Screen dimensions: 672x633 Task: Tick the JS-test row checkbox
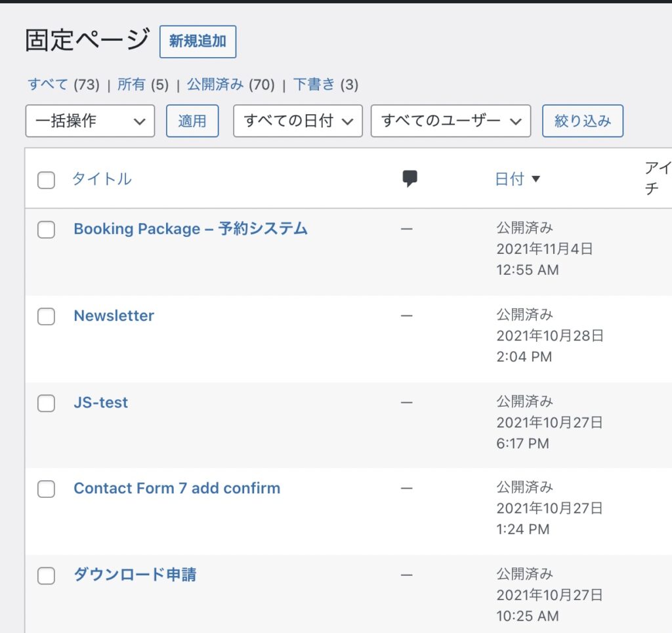pyautogui.click(x=46, y=403)
